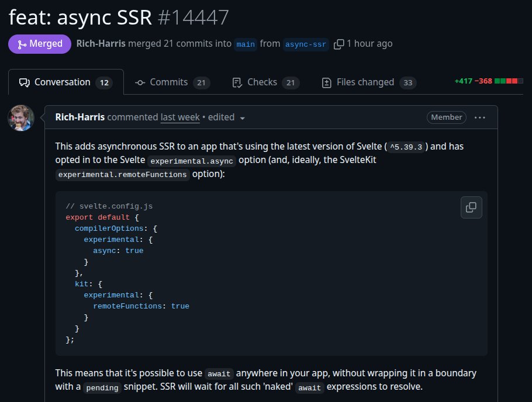This screenshot has width=532, height=402.
Task: Open Rich-Harris profile in merge header
Action: click(101, 43)
